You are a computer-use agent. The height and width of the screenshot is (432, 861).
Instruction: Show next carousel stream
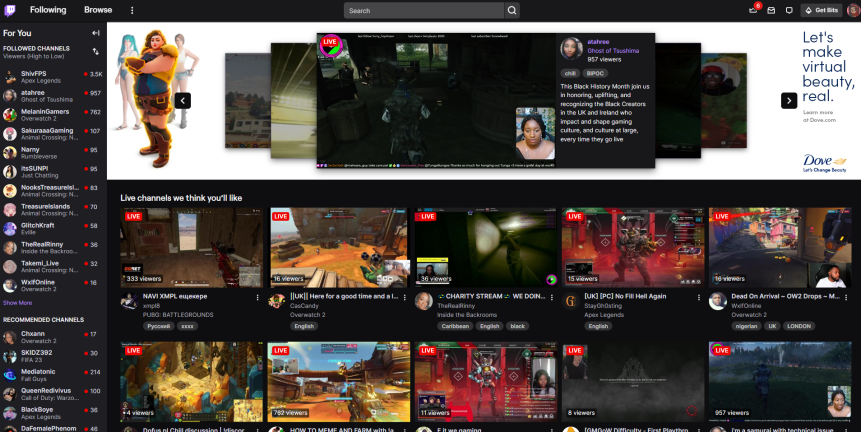tap(789, 100)
